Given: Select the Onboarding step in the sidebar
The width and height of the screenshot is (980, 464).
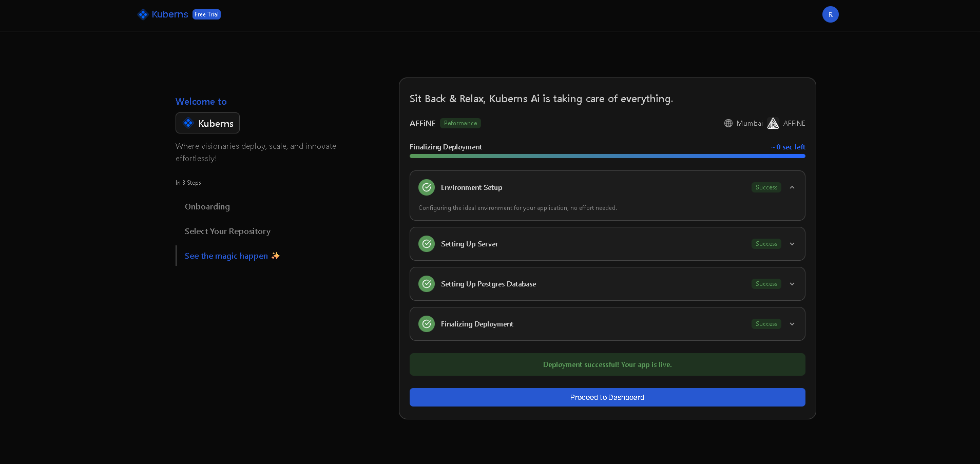Looking at the screenshot, I should pyautogui.click(x=207, y=207).
